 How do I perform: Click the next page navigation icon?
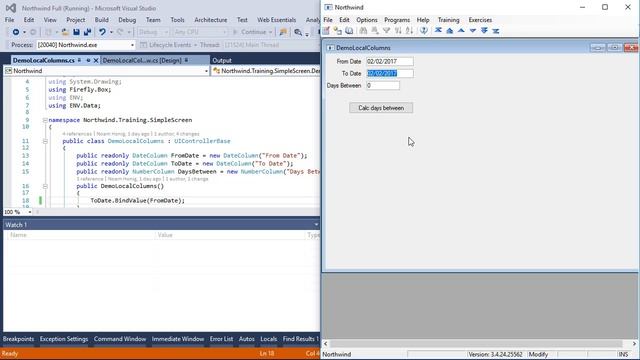point(484,31)
